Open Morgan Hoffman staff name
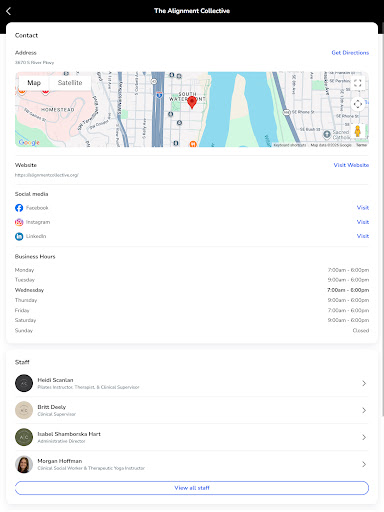Screen dimensions: 384x512 coord(60,461)
